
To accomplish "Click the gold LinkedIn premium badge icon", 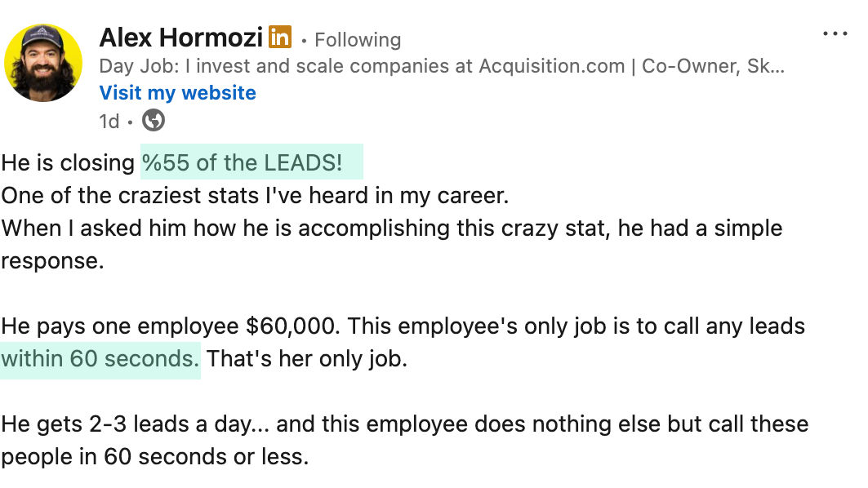I will pyautogui.click(x=280, y=38).
